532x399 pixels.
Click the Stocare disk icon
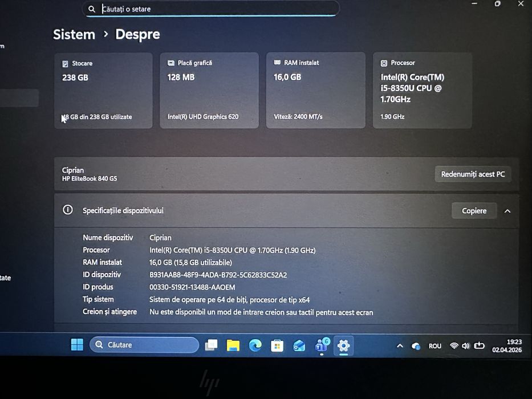[65, 64]
